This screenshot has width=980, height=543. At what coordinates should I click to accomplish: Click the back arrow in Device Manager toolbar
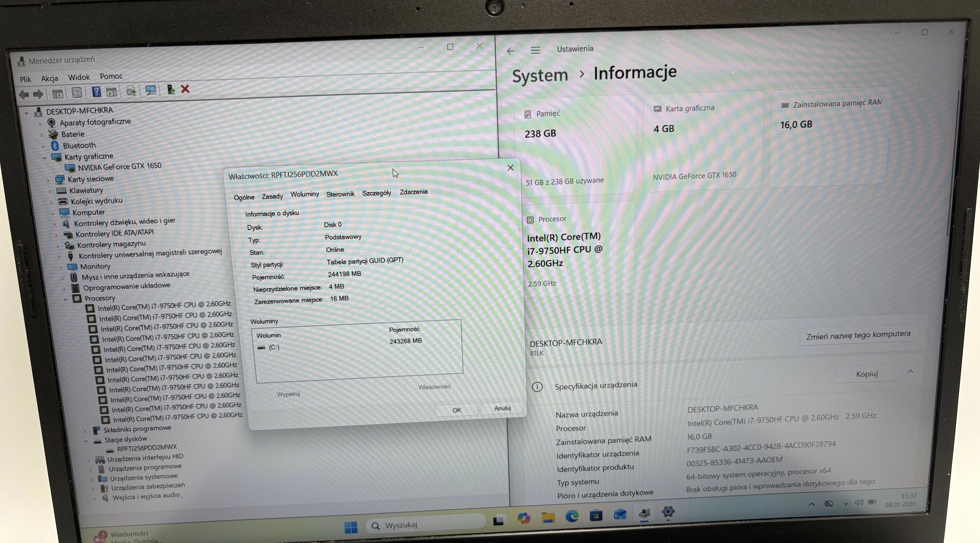[24, 95]
